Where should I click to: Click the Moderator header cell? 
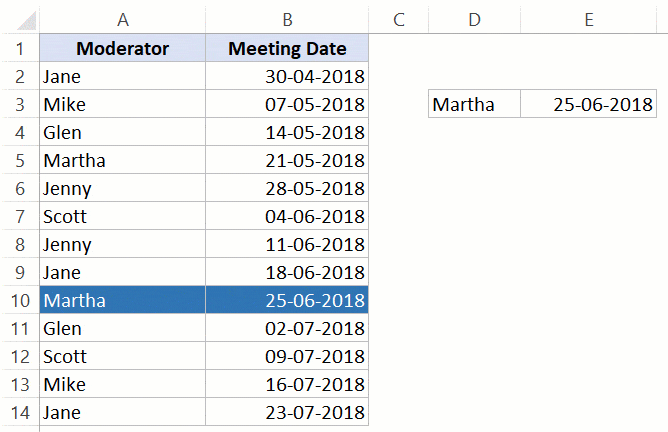pos(123,48)
